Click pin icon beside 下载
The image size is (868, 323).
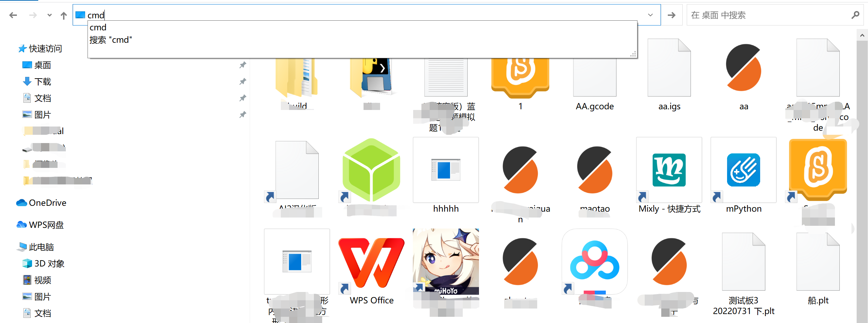[x=243, y=82]
